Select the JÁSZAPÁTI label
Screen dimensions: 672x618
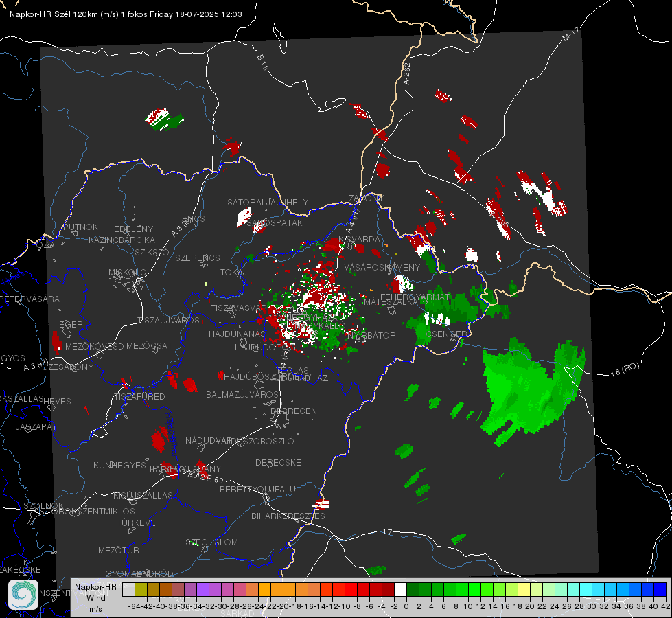click(x=37, y=426)
